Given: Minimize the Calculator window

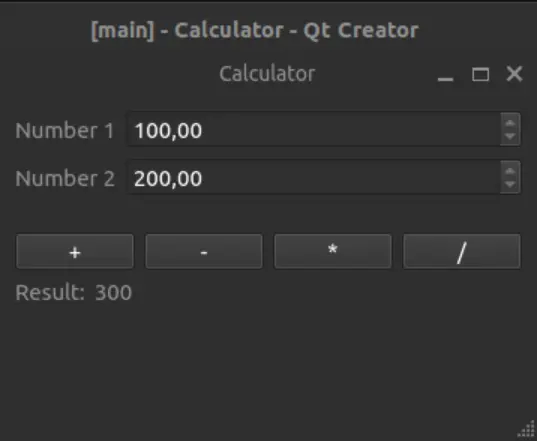Looking at the screenshot, I should 446,75.
